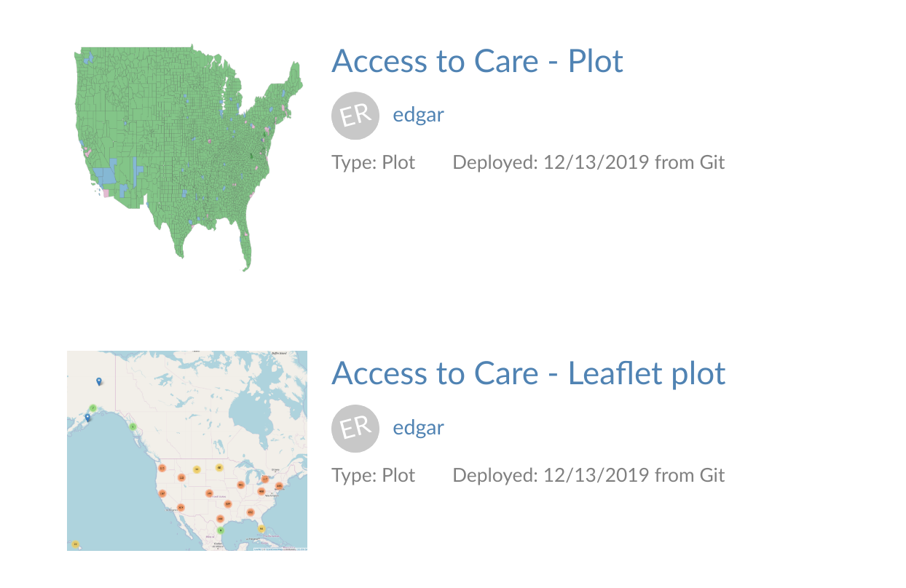Click the ER avatar beside the Leaflet plot
Viewport: 906px width, 588px height.
coord(355,428)
